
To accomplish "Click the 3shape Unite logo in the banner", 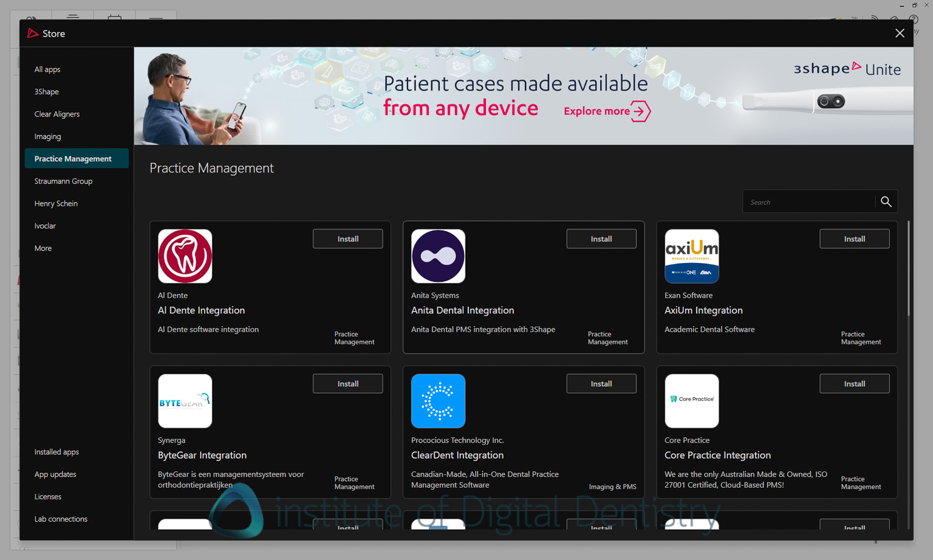I will [x=847, y=69].
